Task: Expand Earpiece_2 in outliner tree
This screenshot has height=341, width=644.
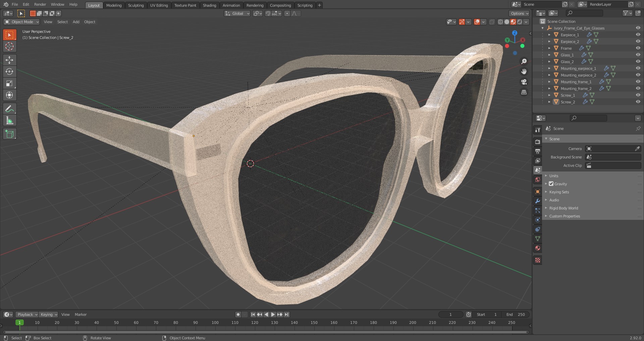Action: tap(549, 42)
